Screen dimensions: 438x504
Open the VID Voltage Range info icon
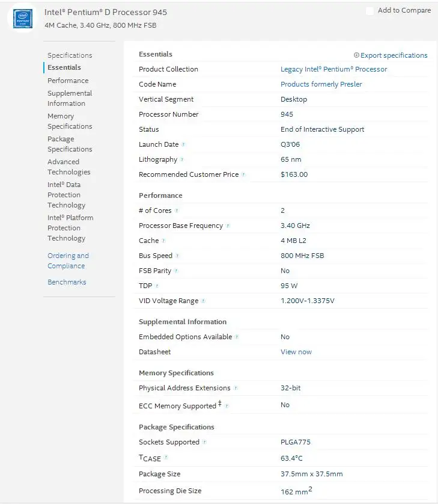point(203,301)
